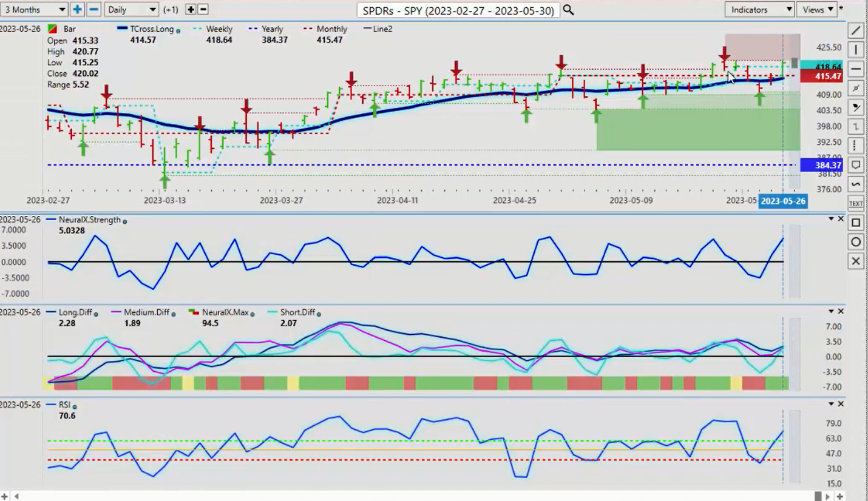Close the Long.Diff indicator pane
Viewport: 868px width, 501px height.
pos(841,311)
